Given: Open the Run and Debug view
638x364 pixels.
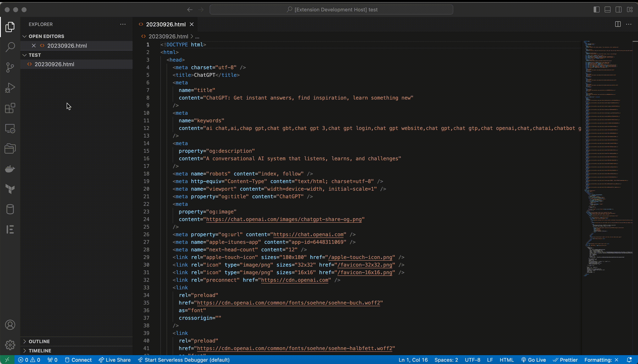Looking at the screenshot, I should 10,88.
